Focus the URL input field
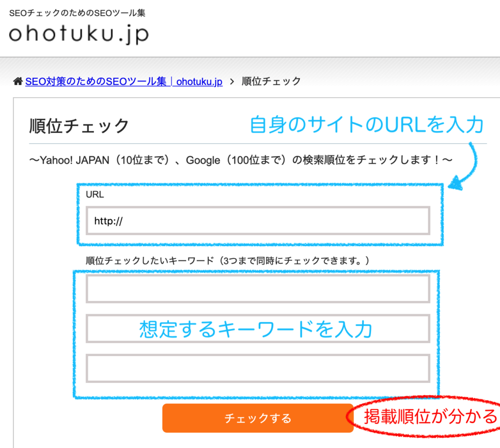Image resolution: width=500 pixels, height=448 pixels. 258,220
